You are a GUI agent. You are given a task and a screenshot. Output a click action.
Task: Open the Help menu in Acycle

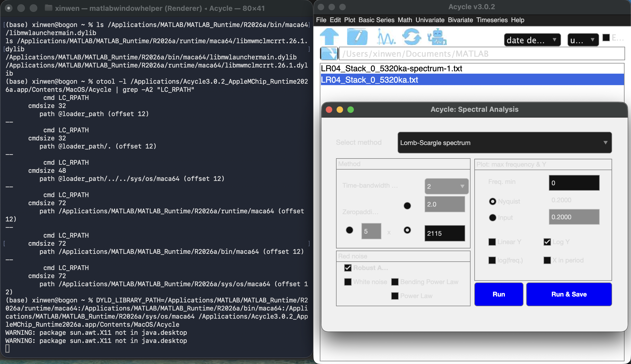pyautogui.click(x=518, y=20)
